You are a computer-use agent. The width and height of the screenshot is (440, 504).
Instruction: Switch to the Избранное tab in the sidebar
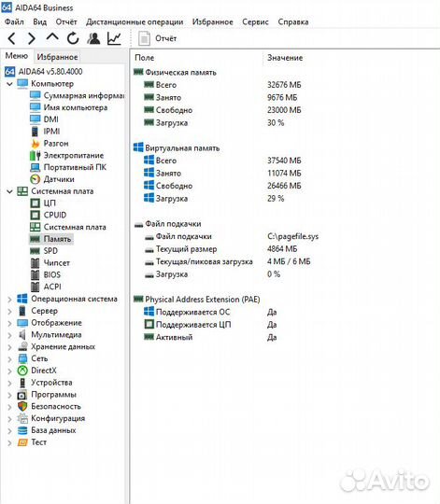pos(57,57)
